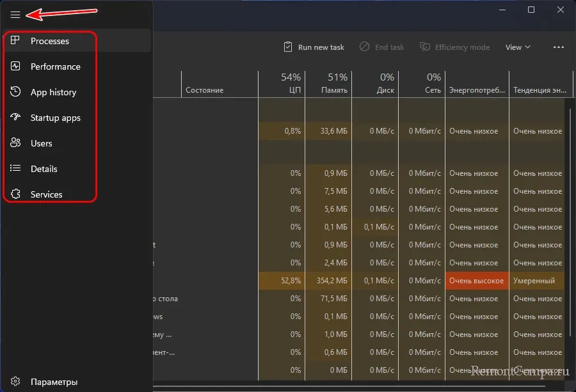Open the Processes tab
The height and width of the screenshot is (392, 576).
[77, 41]
